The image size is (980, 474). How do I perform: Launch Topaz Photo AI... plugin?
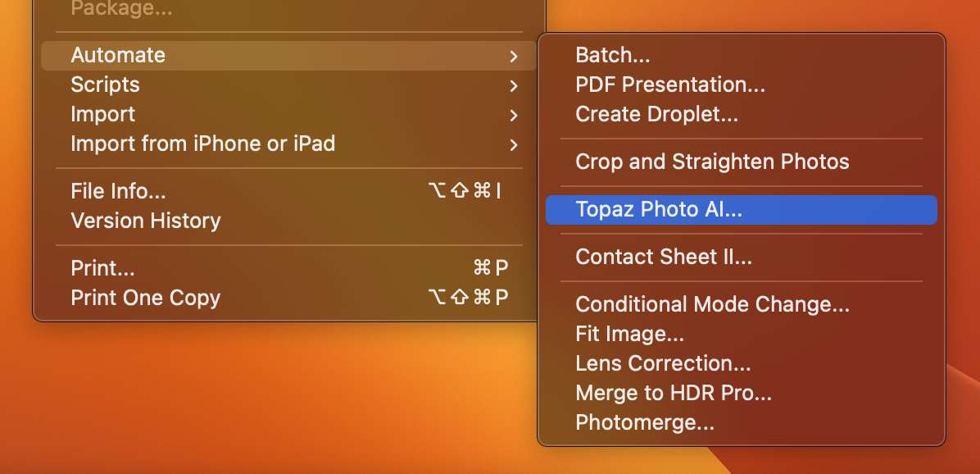coord(742,209)
